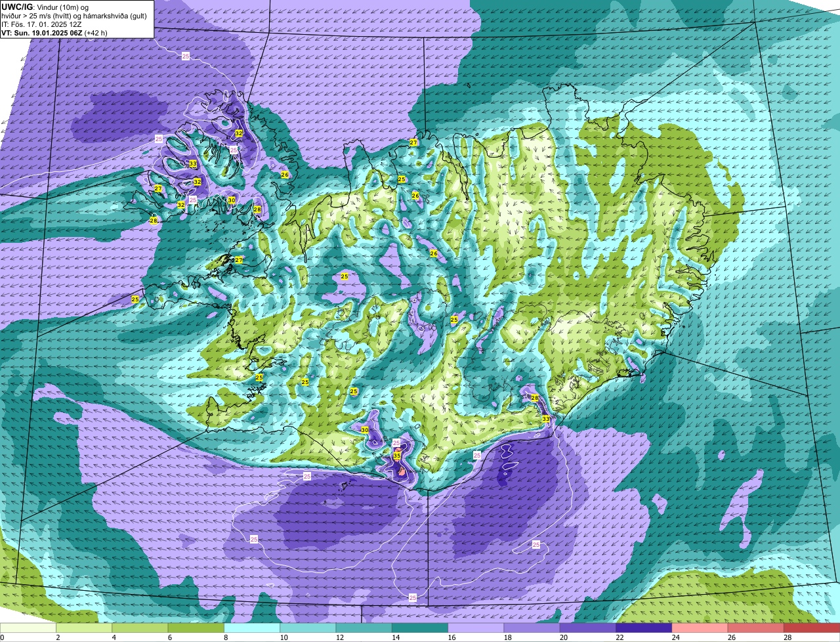840x642 pixels.
Task: Pick the 12–14 m/s teal legend swatch
Action: coord(364,628)
